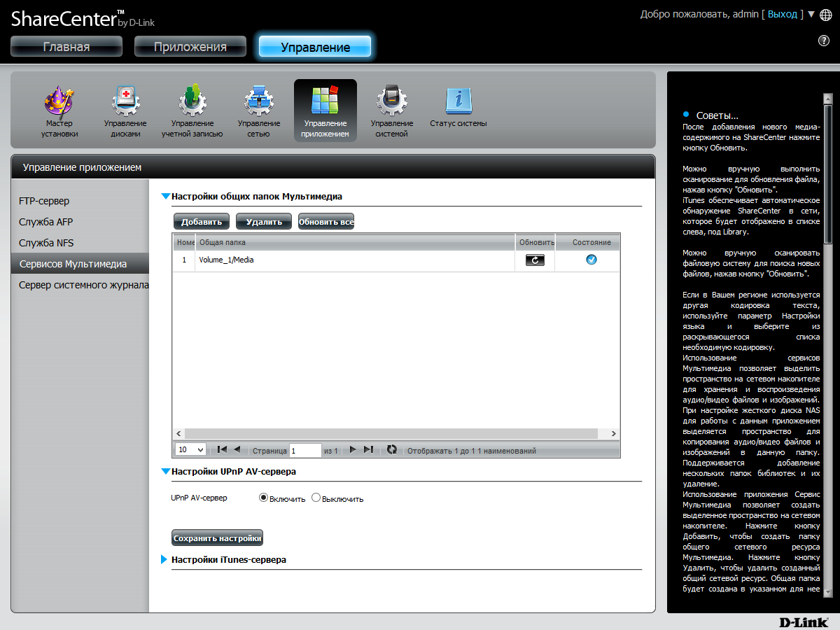Refresh the Volume_1/Media folder row

535,260
